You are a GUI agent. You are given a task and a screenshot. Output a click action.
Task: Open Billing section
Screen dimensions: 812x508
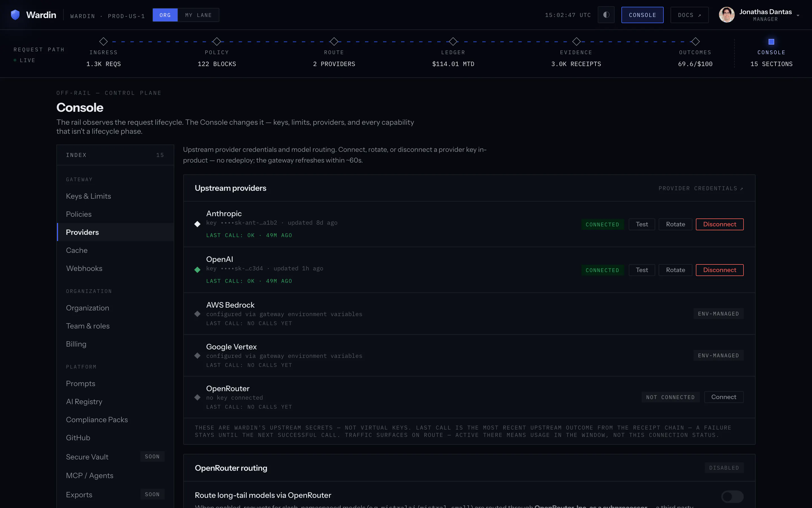coord(115,344)
